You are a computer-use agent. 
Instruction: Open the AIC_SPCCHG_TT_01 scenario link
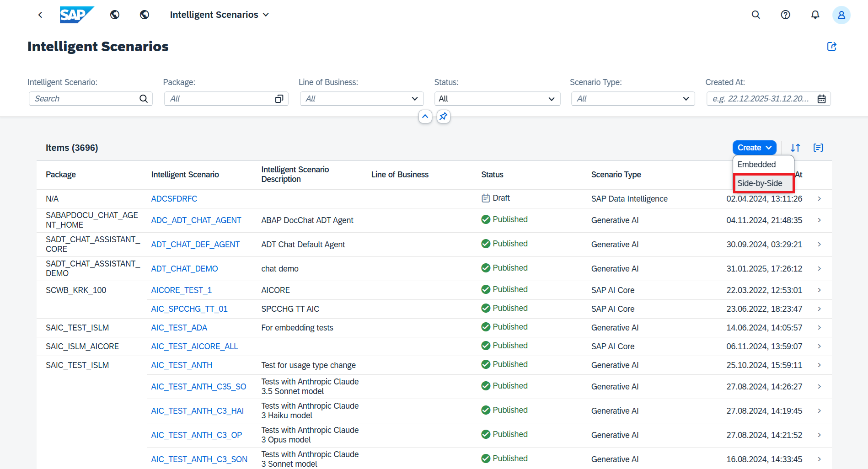[189, 309]
